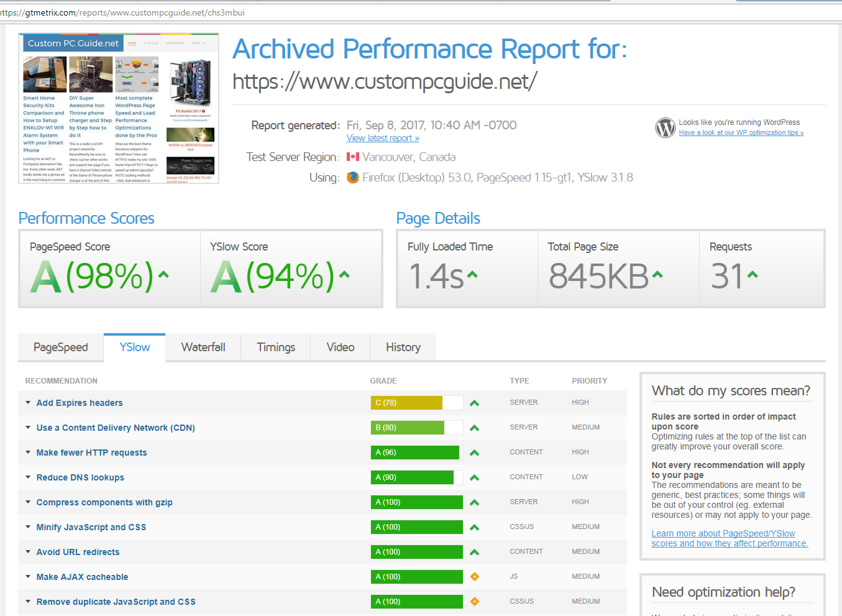Viewport: 842px width, 616px height.
Task: Click the A (90) grade bar
Action: pyautogui.click(x=417, y=477)
